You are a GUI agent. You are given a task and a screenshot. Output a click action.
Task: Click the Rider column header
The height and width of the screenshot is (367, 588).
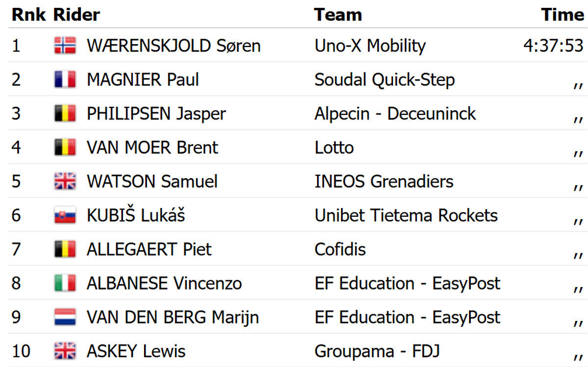[x=76, y=15]
